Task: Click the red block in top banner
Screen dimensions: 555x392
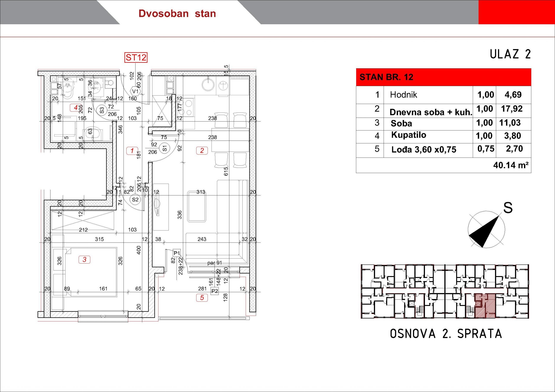Action: pyautogui.click(x=516, y=12)
